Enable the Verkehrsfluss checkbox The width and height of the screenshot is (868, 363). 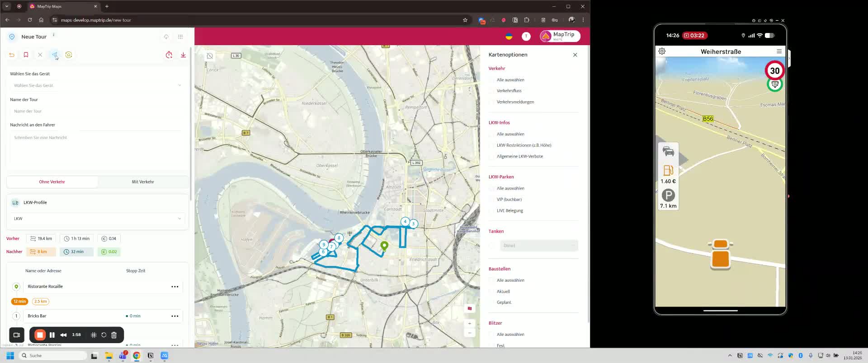click(491, 91)
